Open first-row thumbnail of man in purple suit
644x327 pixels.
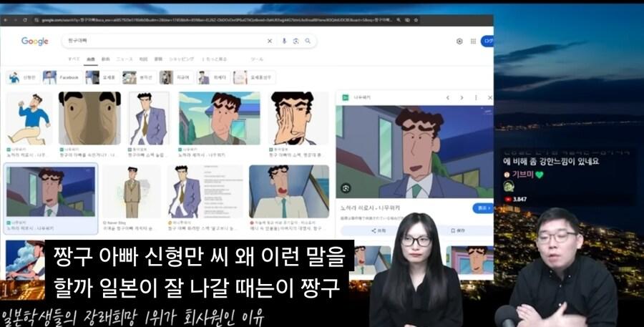click(149, 118)
